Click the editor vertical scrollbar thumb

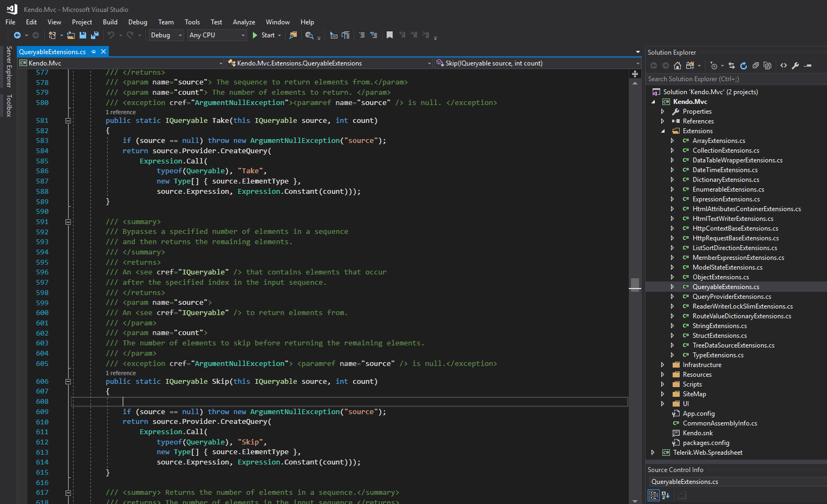(x=635, y=284)
